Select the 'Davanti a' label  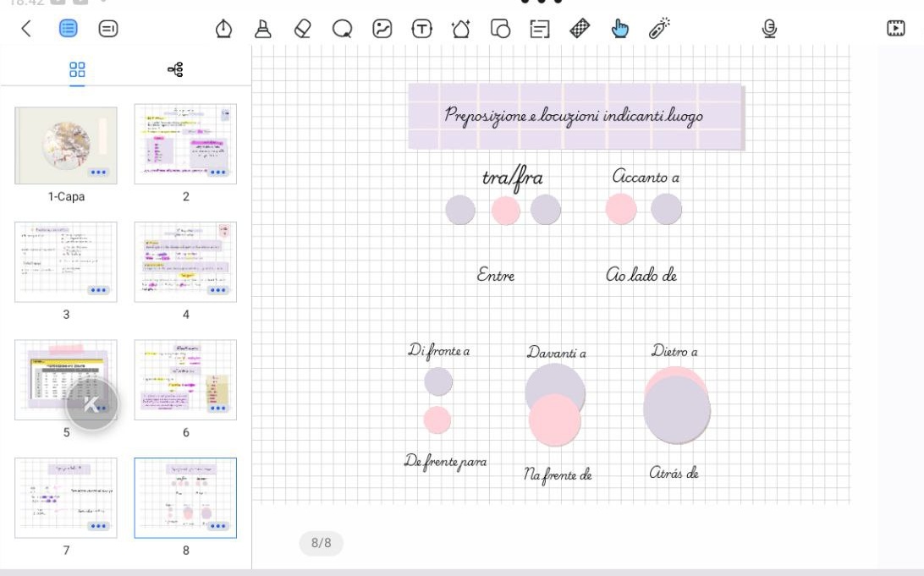(556, 353)
